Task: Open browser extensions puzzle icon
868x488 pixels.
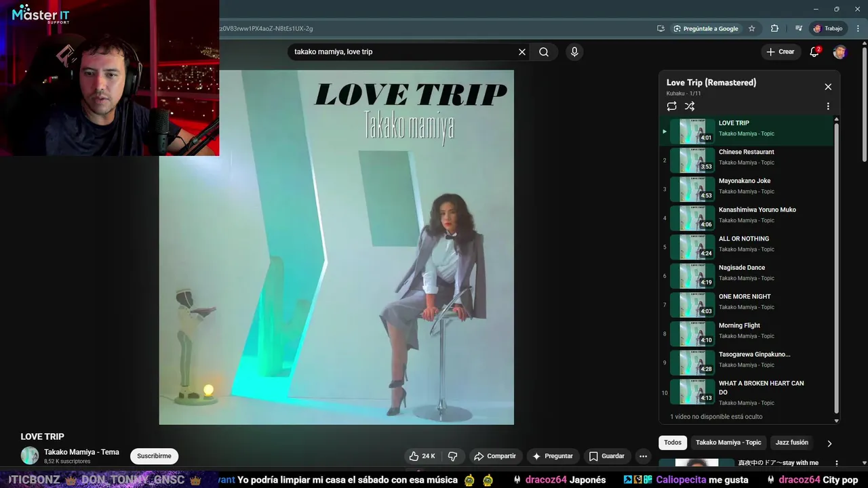Action: coord(774,28)
